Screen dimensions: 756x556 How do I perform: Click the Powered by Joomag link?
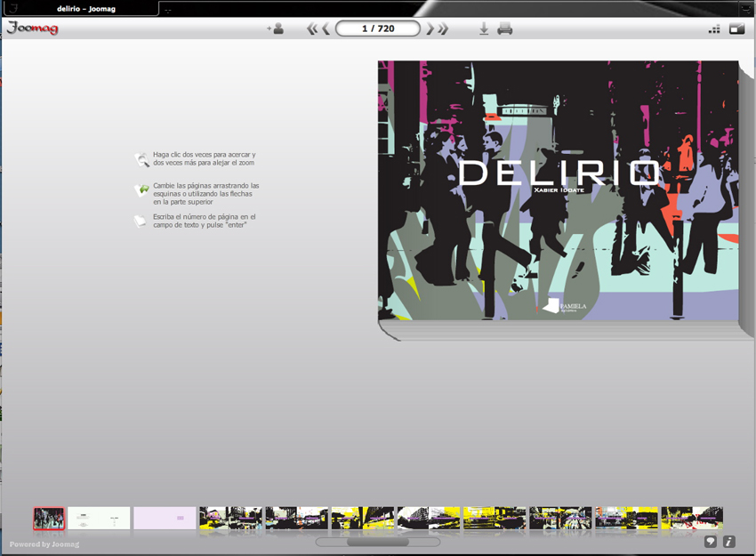pyautogui.click(x=44, y=544)
